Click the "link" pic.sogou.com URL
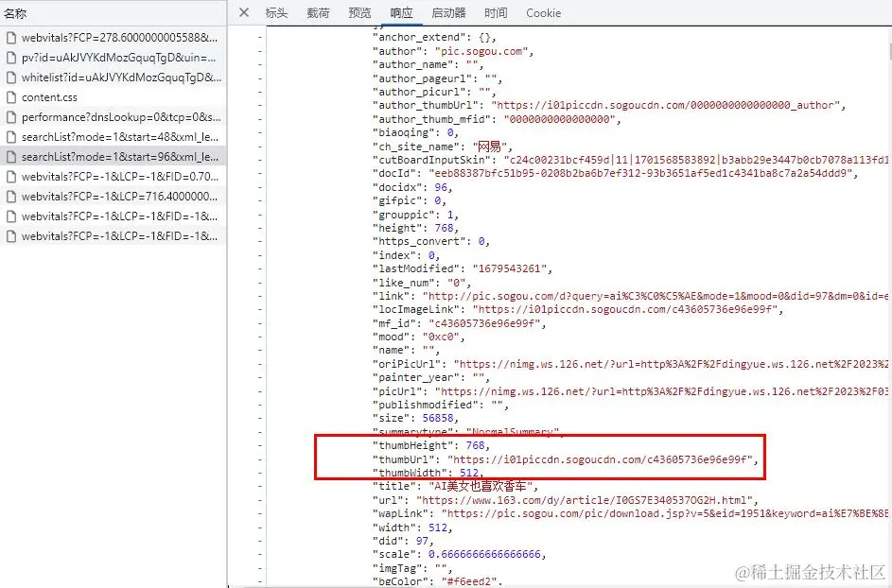Image resolution: width=892 pixels, height=588 pixels. tap(655, 296)
